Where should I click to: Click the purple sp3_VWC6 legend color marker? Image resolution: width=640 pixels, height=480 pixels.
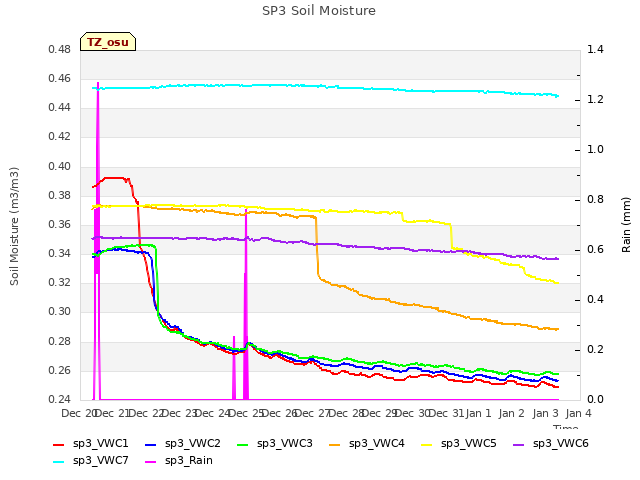(x=519, y=444)
